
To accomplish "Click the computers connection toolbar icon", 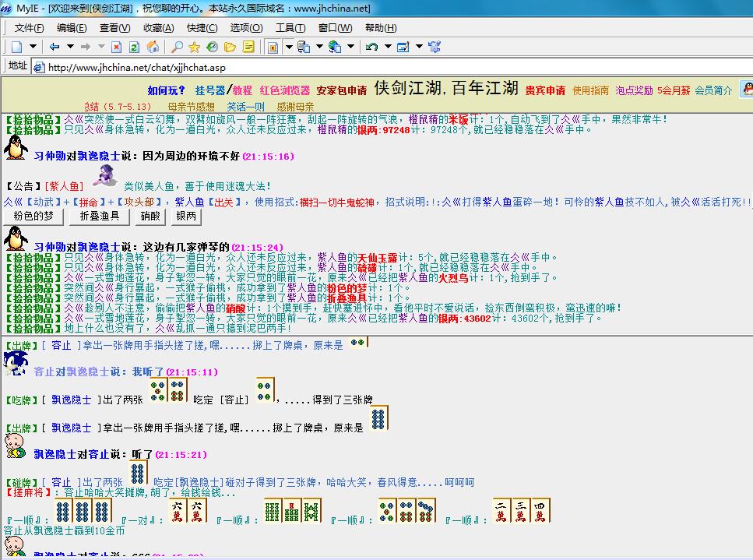I will pyautogui.click(x=304, y=47).
